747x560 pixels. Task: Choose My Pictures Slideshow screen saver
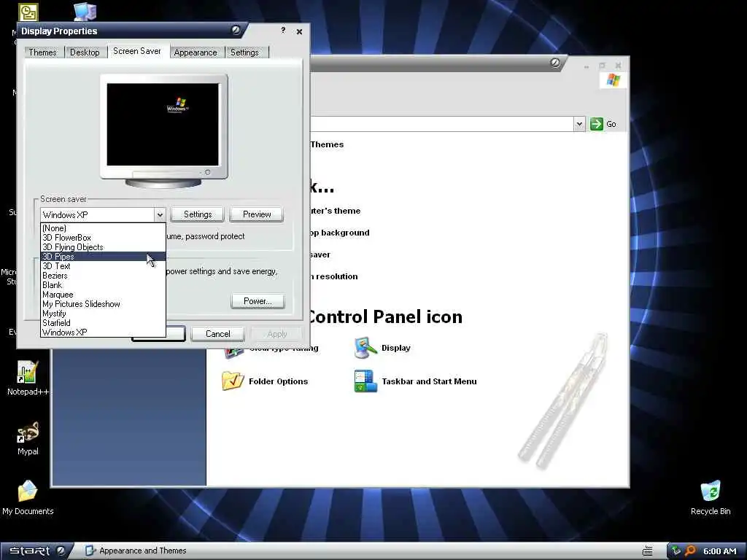103,304
